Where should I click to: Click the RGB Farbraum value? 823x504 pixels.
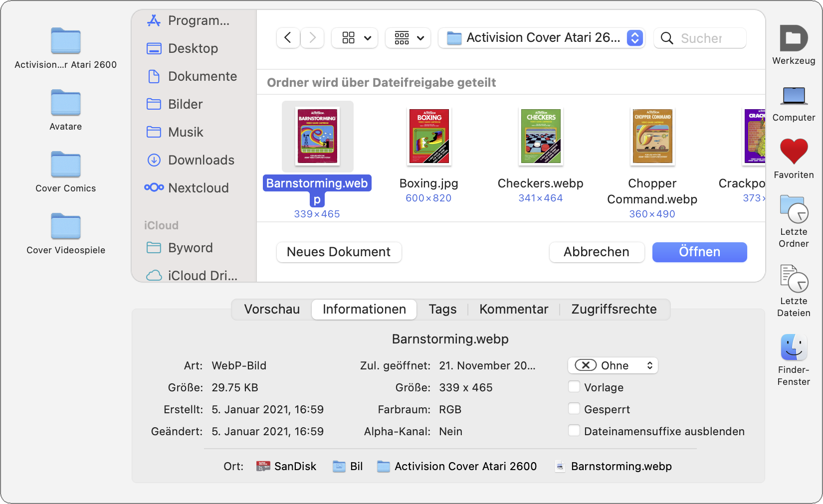tap(450, 409)
